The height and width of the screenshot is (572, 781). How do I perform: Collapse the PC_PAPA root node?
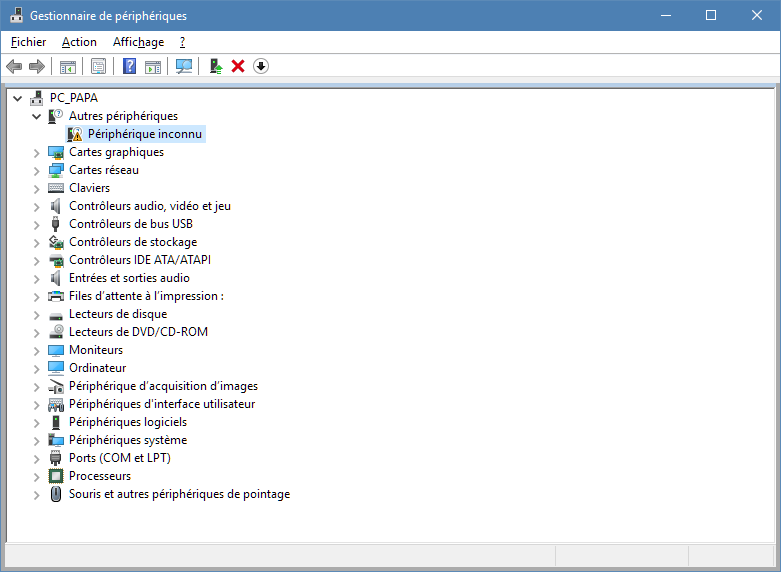tap(18, 99)
